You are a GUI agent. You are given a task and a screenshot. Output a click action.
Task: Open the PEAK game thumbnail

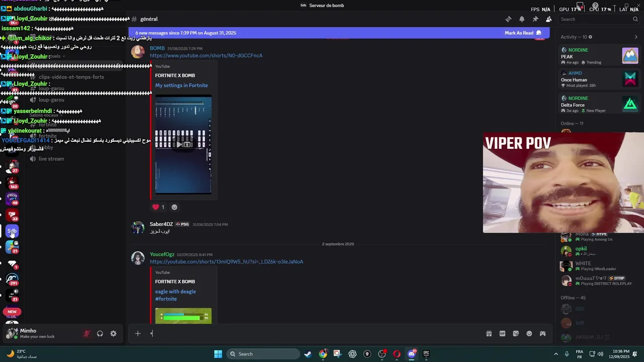(x=630, y=55)
